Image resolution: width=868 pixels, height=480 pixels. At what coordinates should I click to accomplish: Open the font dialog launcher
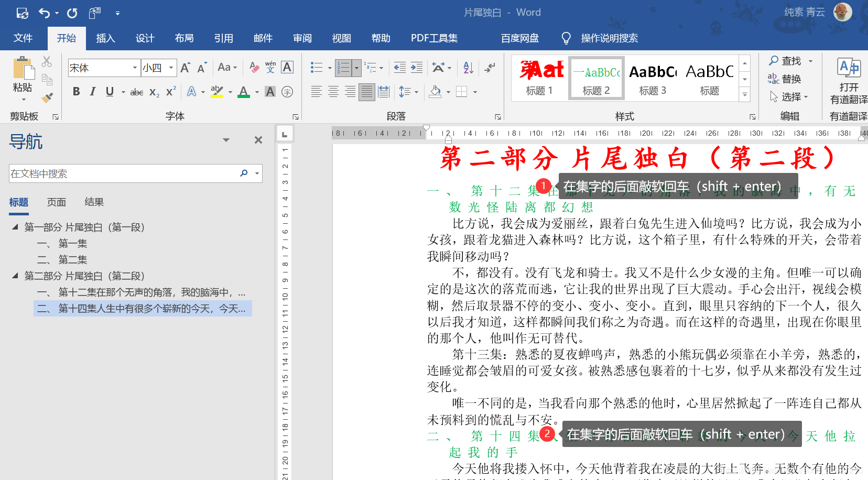[296, 116]
